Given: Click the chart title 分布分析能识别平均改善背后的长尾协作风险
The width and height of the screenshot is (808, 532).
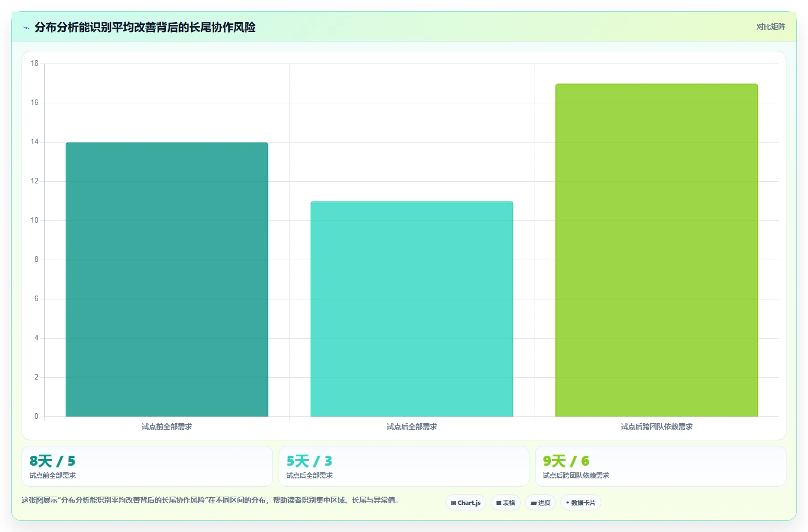Looking at the screenshot, I should 145,27.
